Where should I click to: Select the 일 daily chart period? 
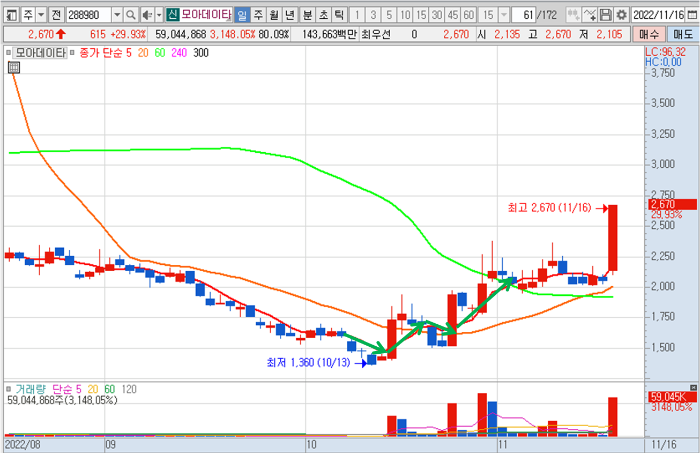pyautogui.click(x=242, y=15)
